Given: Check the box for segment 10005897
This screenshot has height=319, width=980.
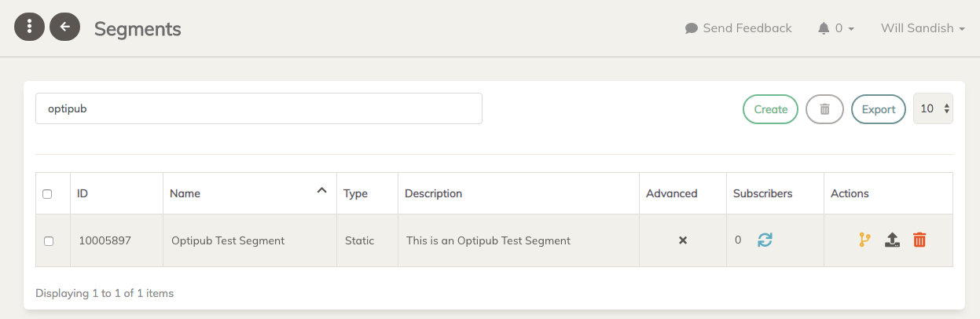Looking at the screenshot, I should pos(48,241).
